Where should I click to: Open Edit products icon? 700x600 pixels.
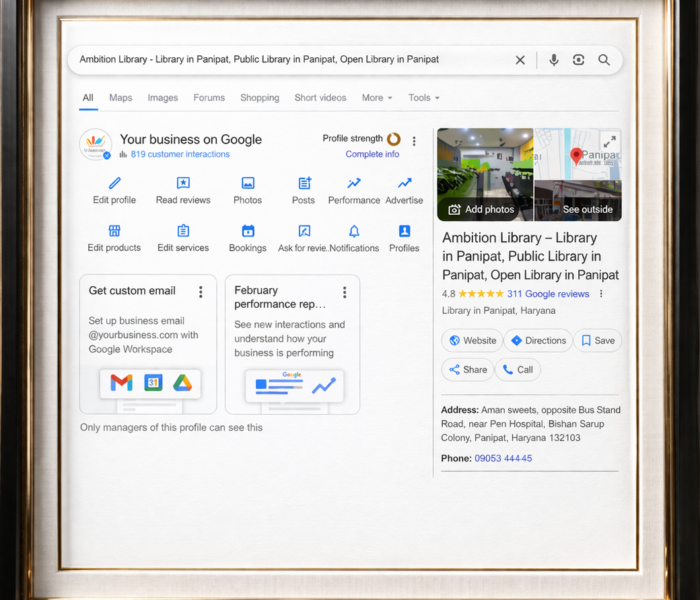pos(114,231)
